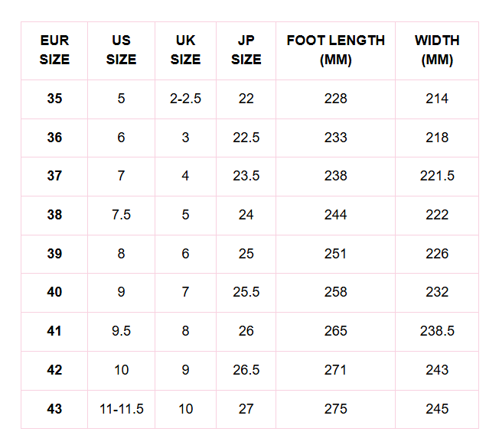Select foot length value 275
The width and height of the screenshot is (499, 448).
click(335, 409)
